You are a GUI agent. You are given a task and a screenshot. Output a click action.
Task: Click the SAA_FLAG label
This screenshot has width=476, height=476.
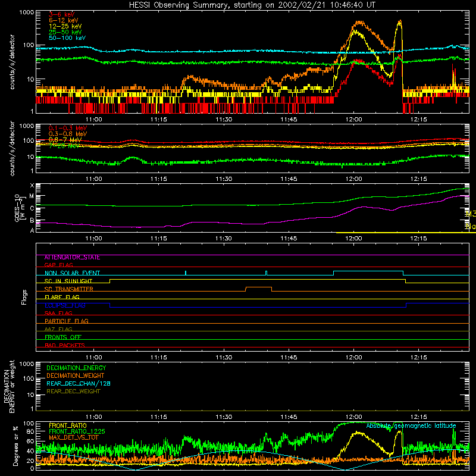coord(58,313)
